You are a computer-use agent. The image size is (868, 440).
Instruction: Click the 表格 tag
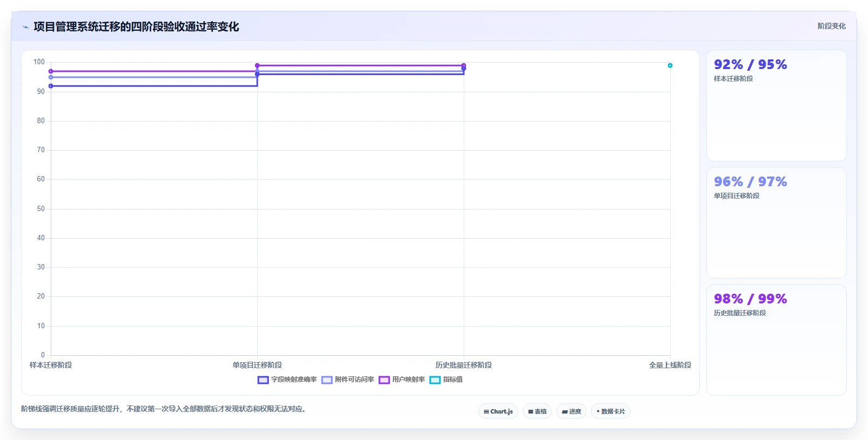point(537,411)
